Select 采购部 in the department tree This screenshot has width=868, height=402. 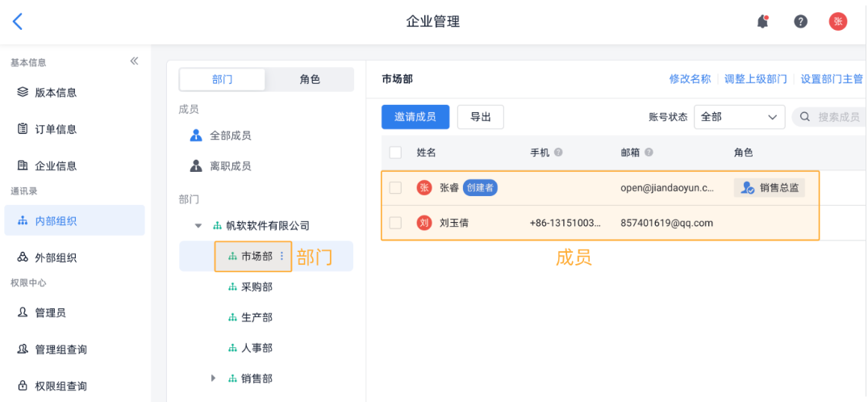point(257,287)
